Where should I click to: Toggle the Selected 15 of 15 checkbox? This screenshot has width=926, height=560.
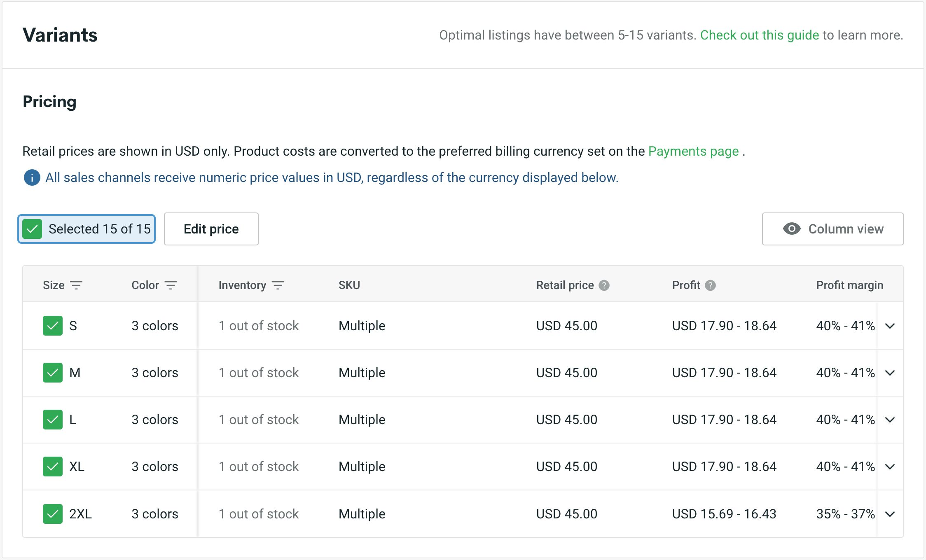(x=33, y=229)
